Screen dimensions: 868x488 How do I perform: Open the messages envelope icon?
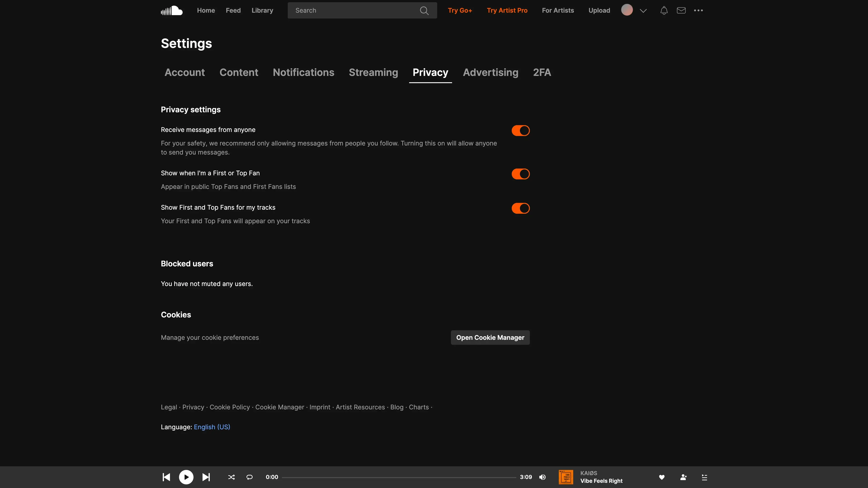pos(681,10)
